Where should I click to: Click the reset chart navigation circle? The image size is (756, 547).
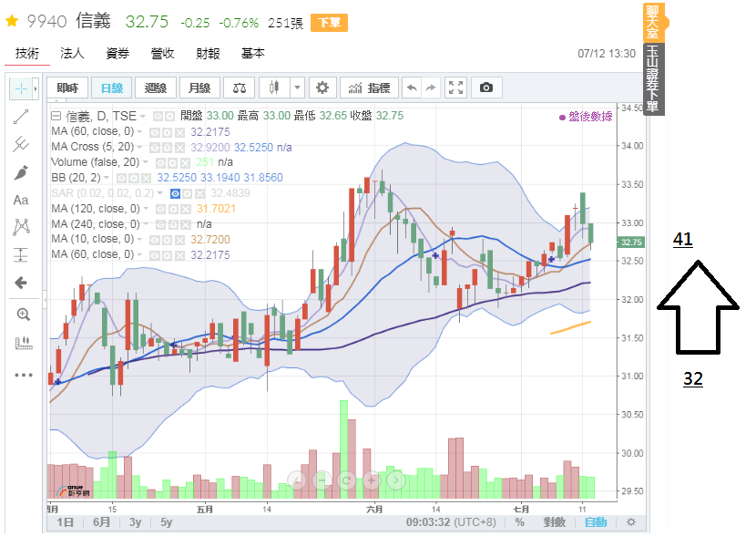click(346, 480)
